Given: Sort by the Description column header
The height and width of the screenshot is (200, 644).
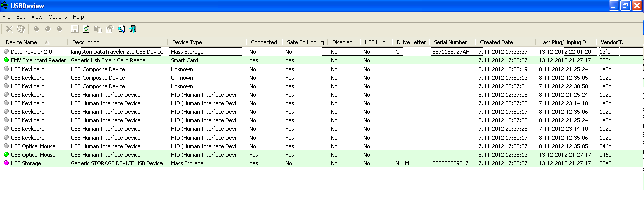Looking at the screenshot, I should 118,42.
